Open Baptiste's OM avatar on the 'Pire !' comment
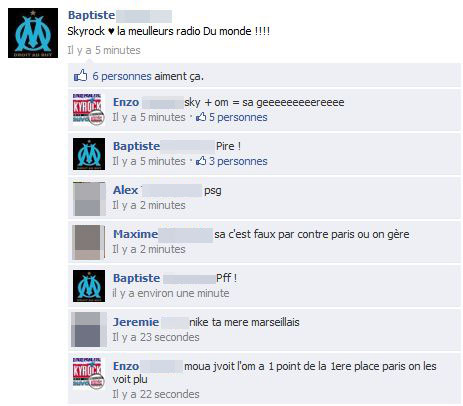This screenshot has height=406, width=463. tap(89, 154)
